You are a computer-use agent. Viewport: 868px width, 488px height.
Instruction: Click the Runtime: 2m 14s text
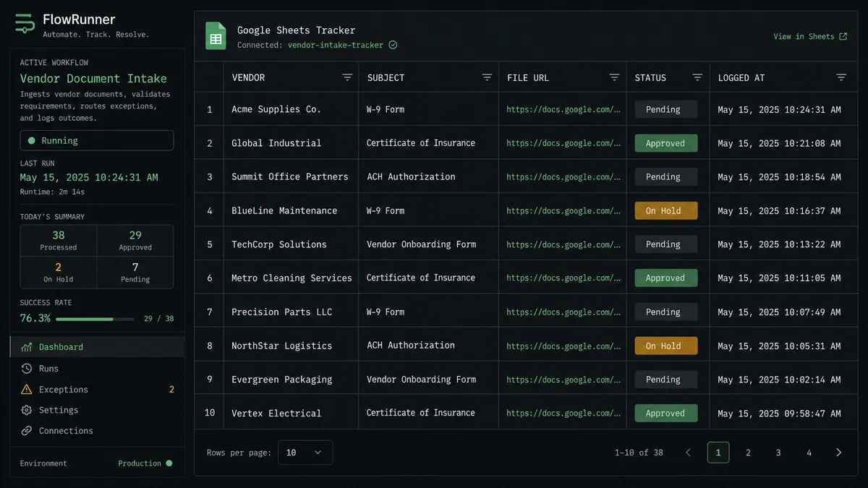coord(51,192)
